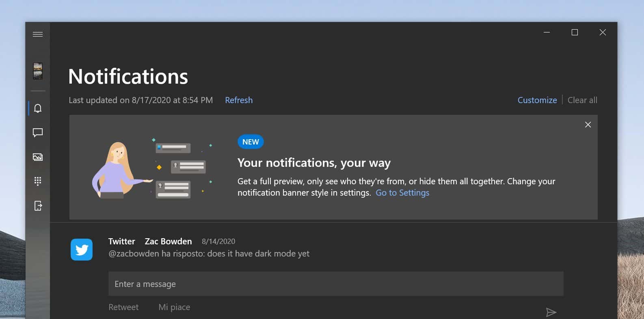The image size is (644, 319).
Task: Click the Twitter app icon
Action: [x=82, y=250]
